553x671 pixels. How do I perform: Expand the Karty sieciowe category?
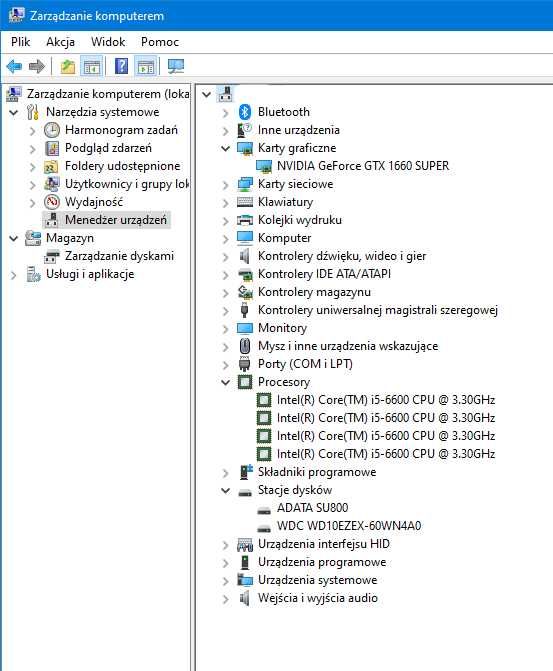[x=225, y=185]
